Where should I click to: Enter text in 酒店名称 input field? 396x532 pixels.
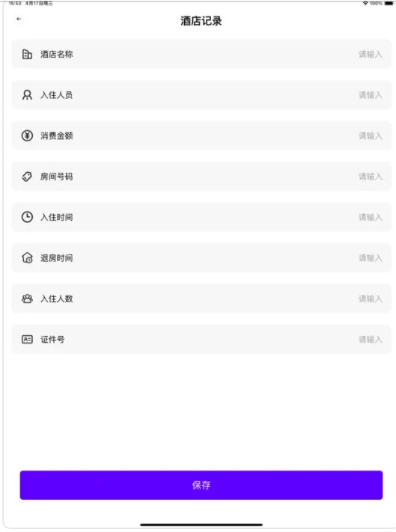coord(371,55)
